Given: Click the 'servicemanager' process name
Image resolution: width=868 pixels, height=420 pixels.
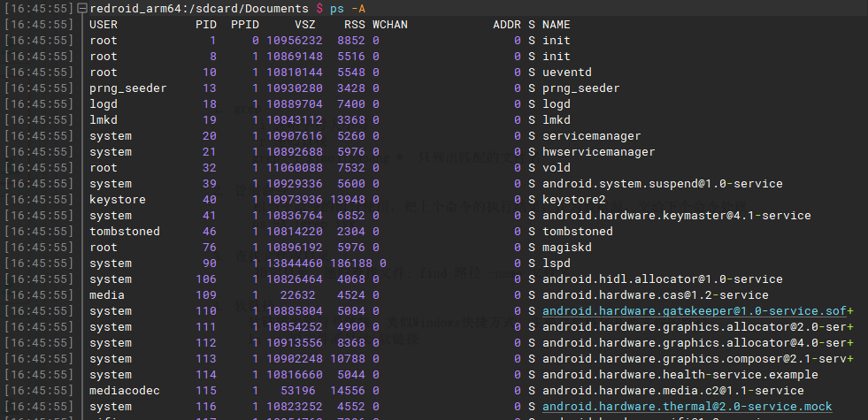Looking at the screenshot, I should (592, 136).
